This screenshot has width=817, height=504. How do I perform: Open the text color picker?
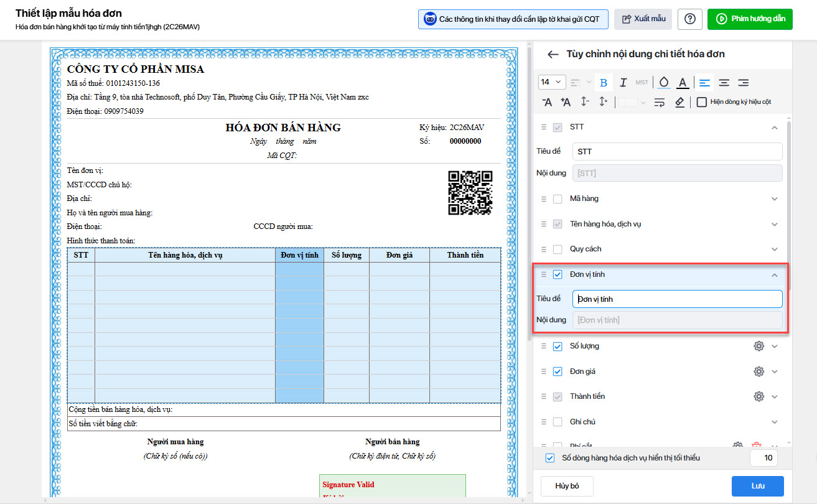683,82
